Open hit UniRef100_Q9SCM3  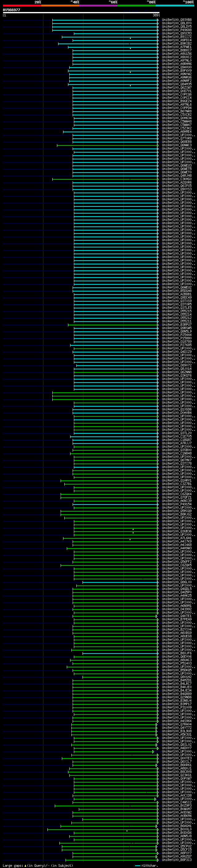tap(176, 33)
